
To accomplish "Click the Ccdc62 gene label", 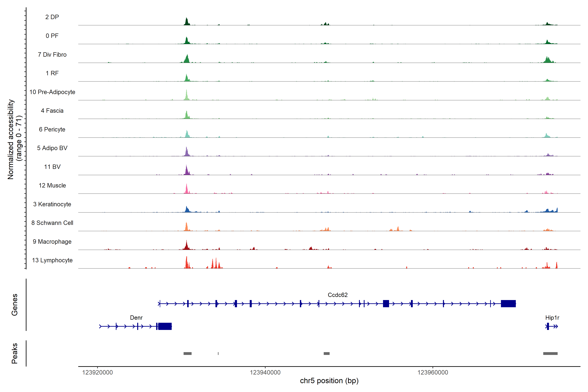I will coord(337,295).
